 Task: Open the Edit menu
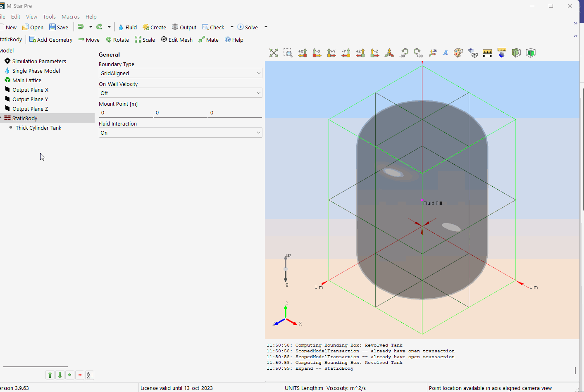[16, 17]
